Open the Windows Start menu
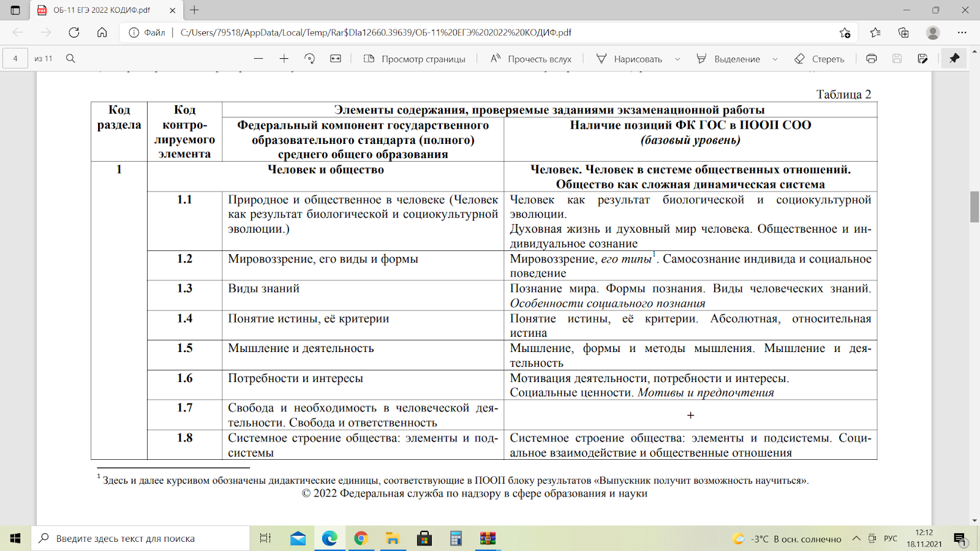Image resolution: width=980 pixels, height=551 pixels. (15, 538)
